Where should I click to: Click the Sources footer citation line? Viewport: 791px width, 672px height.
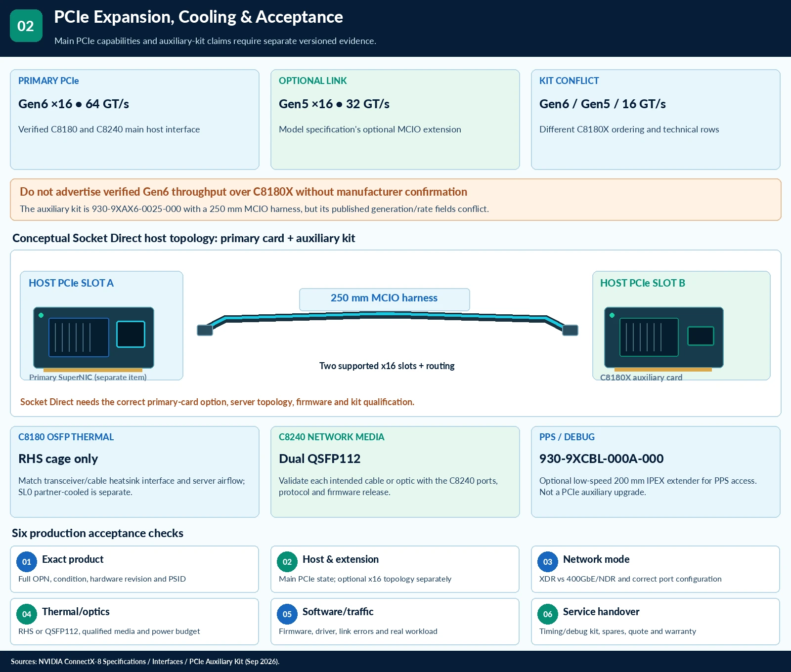point(145,662)
